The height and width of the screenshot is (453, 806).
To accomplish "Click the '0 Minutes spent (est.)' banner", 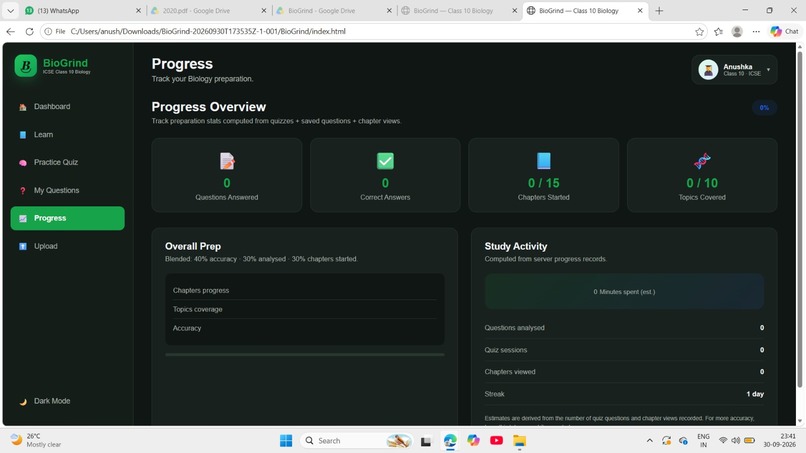I will pos(624,292).
